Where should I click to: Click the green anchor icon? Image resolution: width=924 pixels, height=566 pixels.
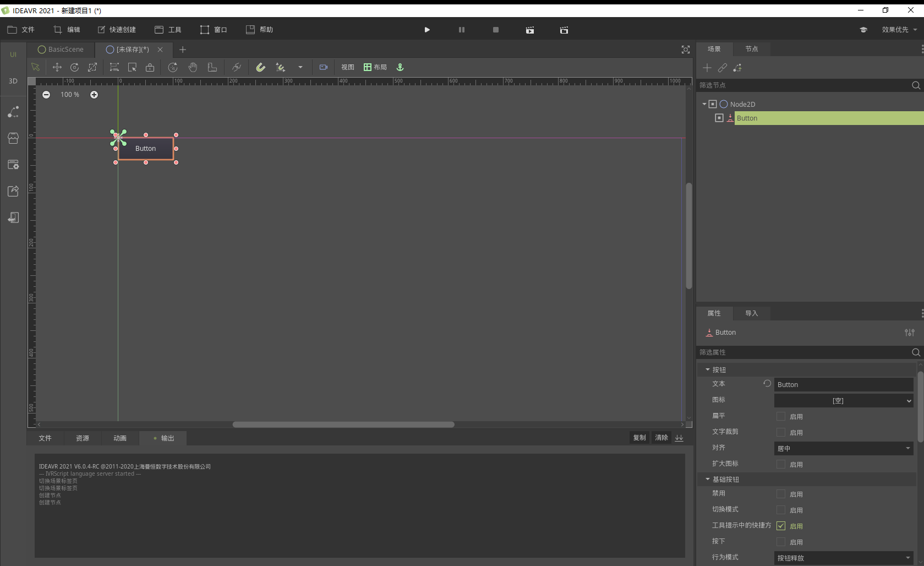pyautogui.click(x=400, y=67)
